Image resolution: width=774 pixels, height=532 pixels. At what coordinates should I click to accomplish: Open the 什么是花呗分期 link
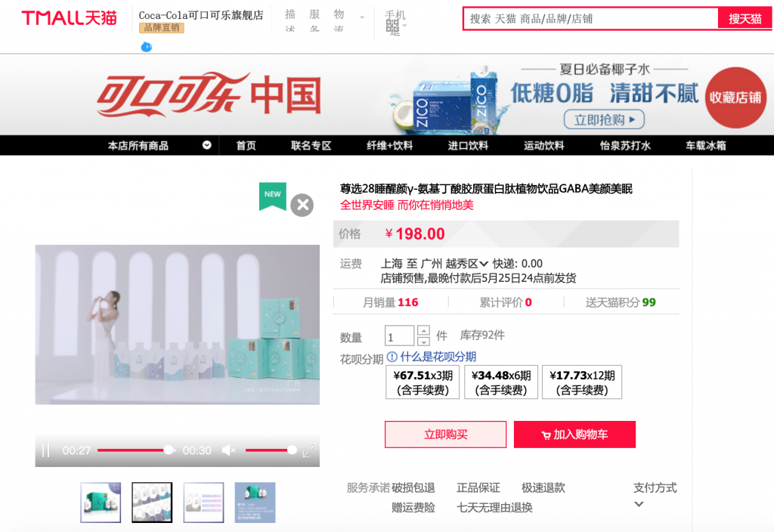pos(438,357)
